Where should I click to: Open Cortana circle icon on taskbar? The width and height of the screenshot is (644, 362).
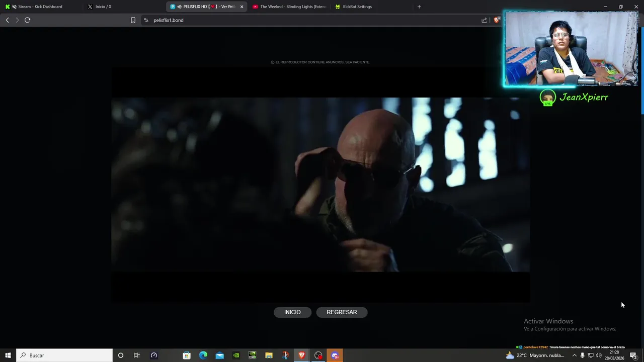coord(120,355)
